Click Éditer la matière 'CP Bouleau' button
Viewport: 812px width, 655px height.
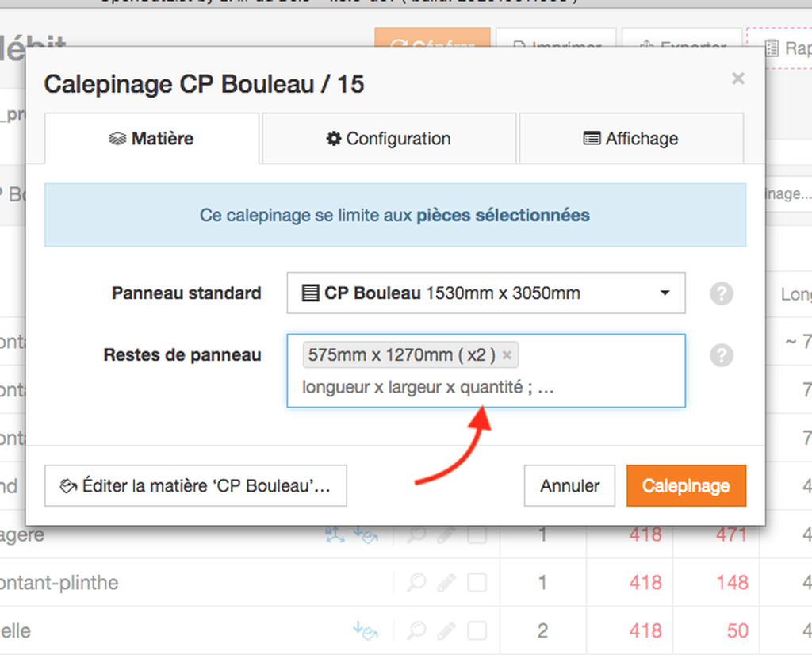pyautogui.click(x=196, y=485)
